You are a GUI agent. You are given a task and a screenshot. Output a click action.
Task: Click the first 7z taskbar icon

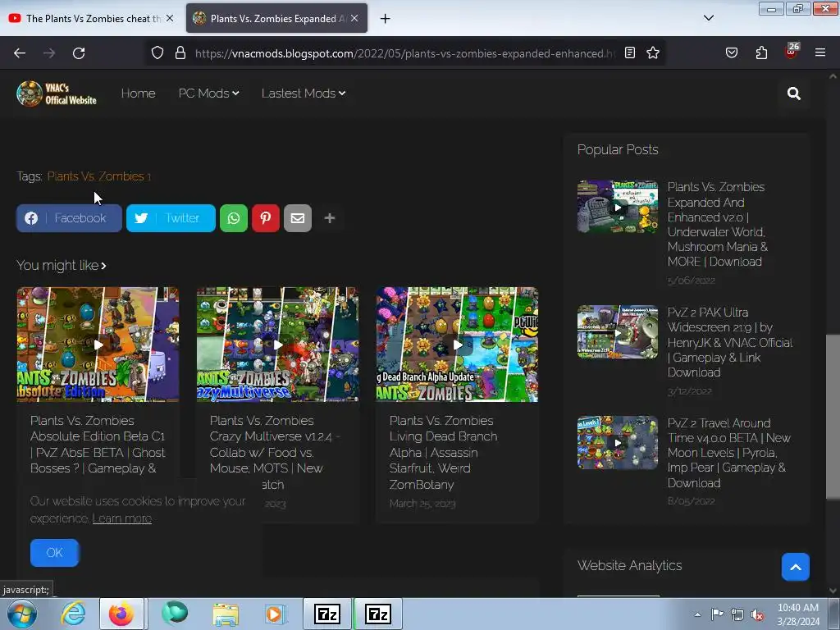click(327, 614)
